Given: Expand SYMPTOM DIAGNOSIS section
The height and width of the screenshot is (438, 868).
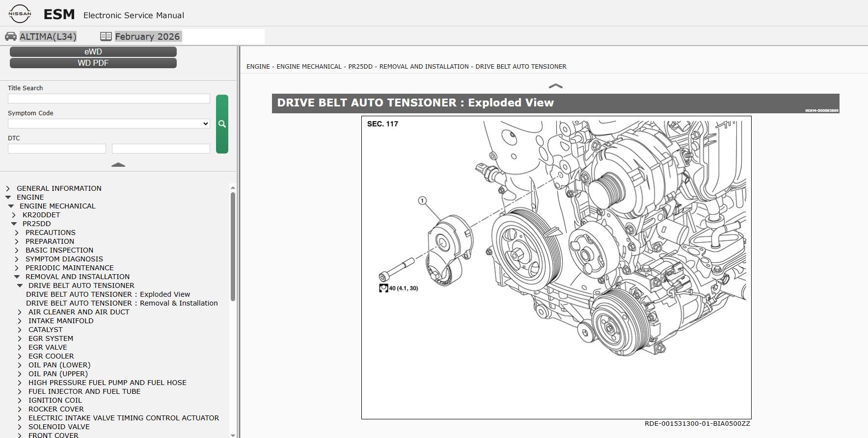Looking at the screenshot, I should point(17,259).
